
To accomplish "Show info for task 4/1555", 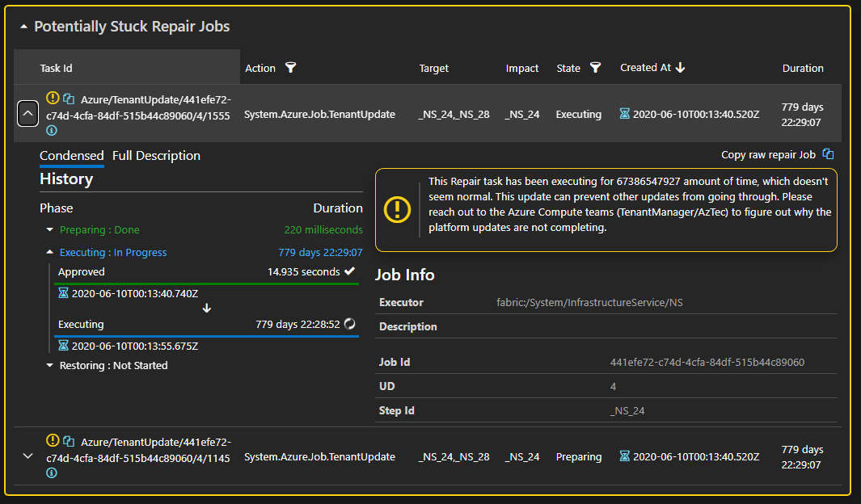I will tap(52, 131).
